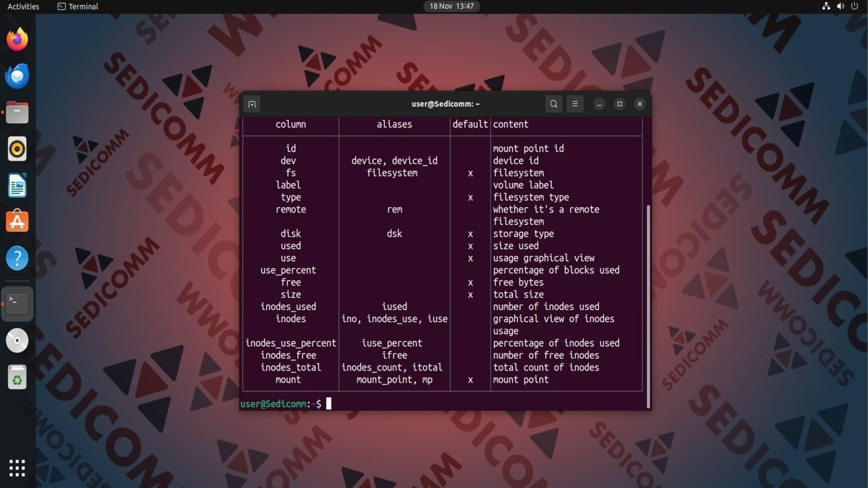Viewport: 868px width, 488px height.
Task: Open the clock and calendar panel
Action: pyautogui.click(x=451, y=6)
